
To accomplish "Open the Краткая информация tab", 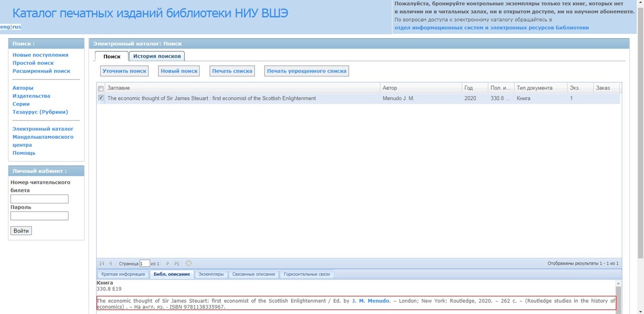I will tap(123, 274).
